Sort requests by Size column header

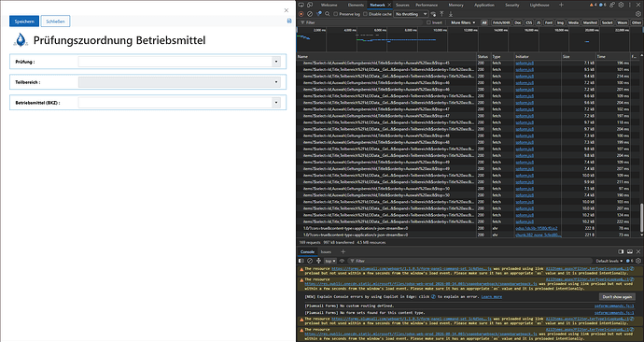tap(579, 56)
